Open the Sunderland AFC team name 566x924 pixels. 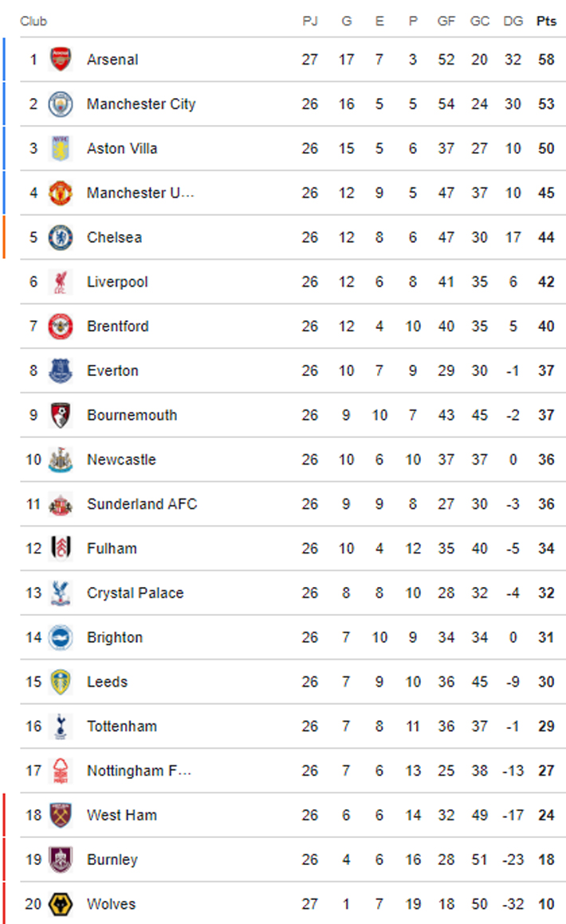click(x=142, y=504)
